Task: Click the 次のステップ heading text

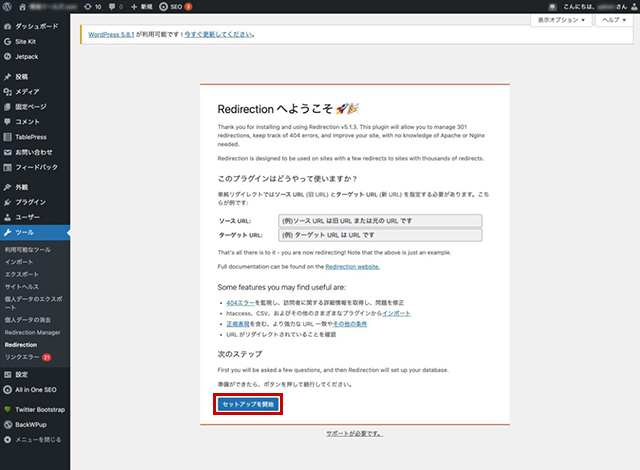Action: [x=240, y=354]
